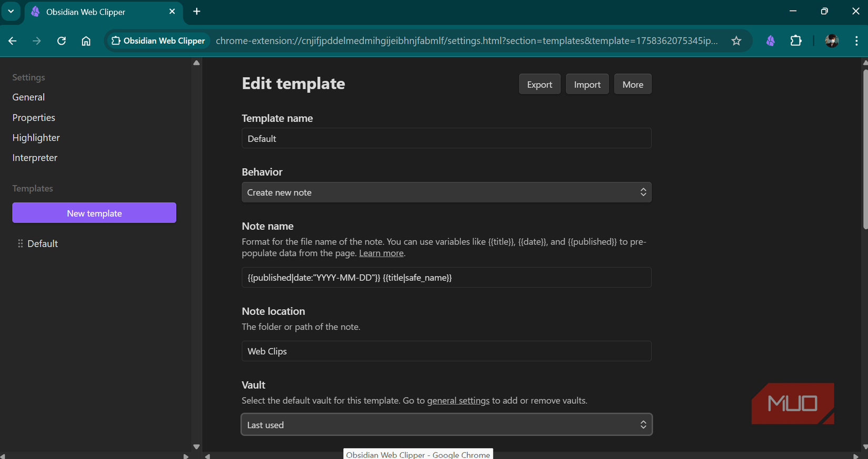
Task: Open a new tab with plus
Action: tap(197, 11)
